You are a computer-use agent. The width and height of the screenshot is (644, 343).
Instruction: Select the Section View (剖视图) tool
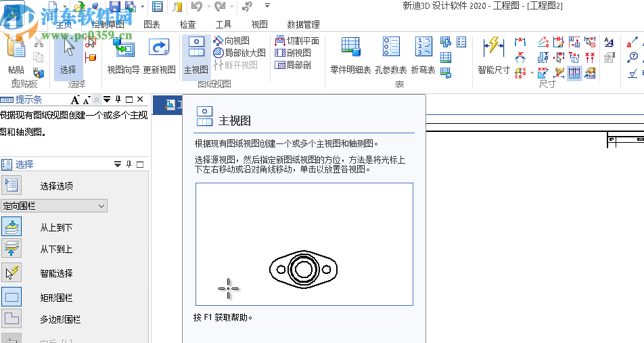(x=293, y=53)
